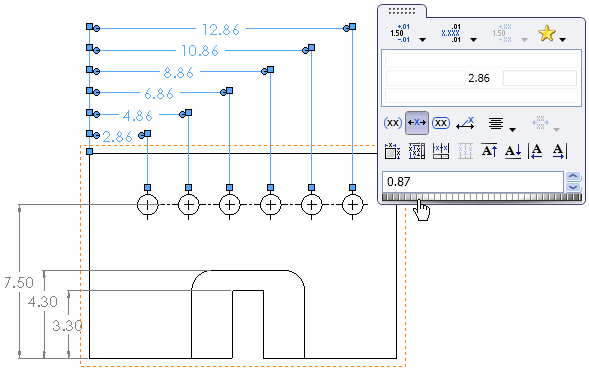The image size is (589, 370).
Task: Open the tolerance type dropdown arrow
Action: [422, 39]
